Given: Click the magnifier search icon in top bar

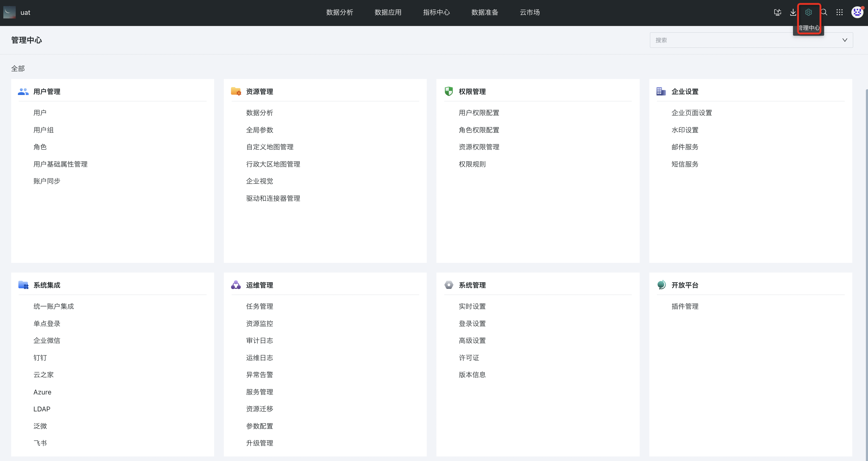Looking at the screenshot, I should [824, 12].
